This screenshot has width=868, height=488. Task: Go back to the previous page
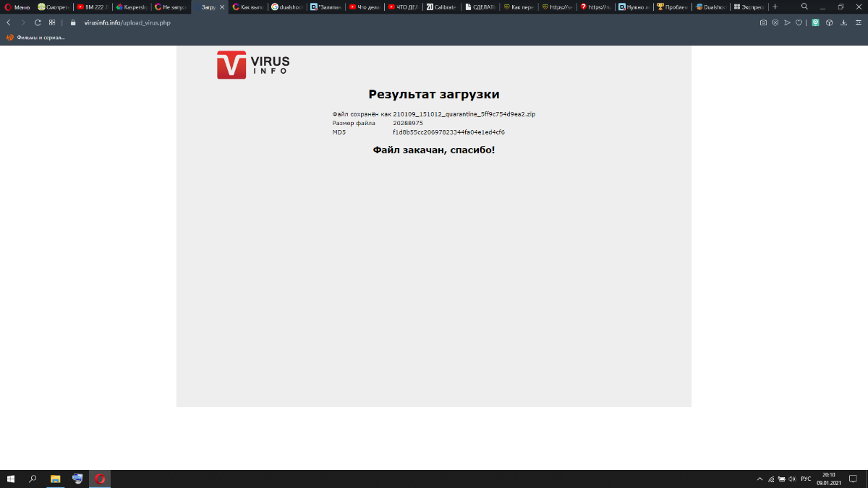(9, 22)
